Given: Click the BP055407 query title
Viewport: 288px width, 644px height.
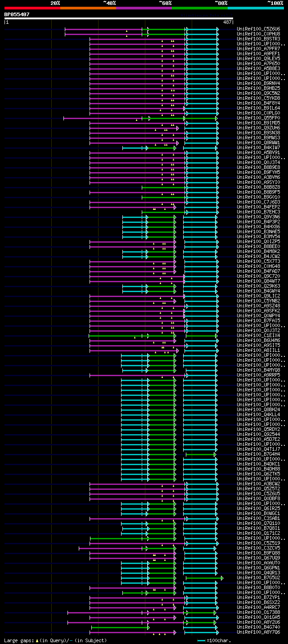Looking at the screenshot, I should click(17, 14).
